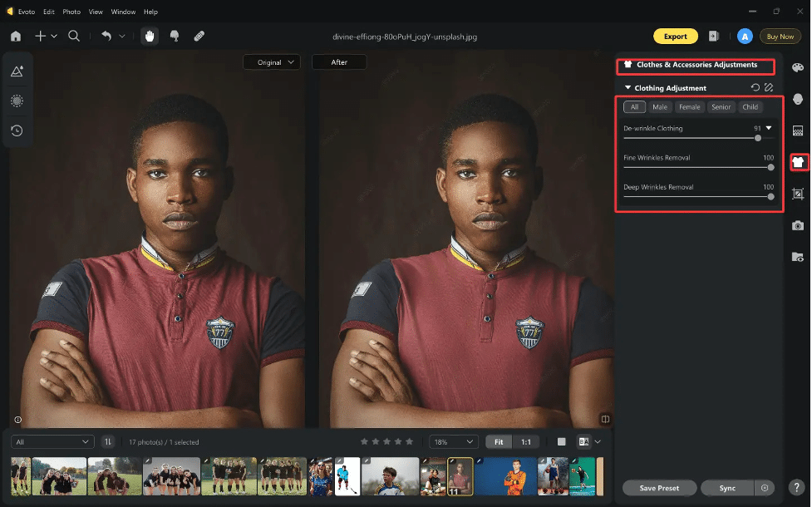812x507 pixels.
Task: Click the Export button
Action: click(676, 36)
